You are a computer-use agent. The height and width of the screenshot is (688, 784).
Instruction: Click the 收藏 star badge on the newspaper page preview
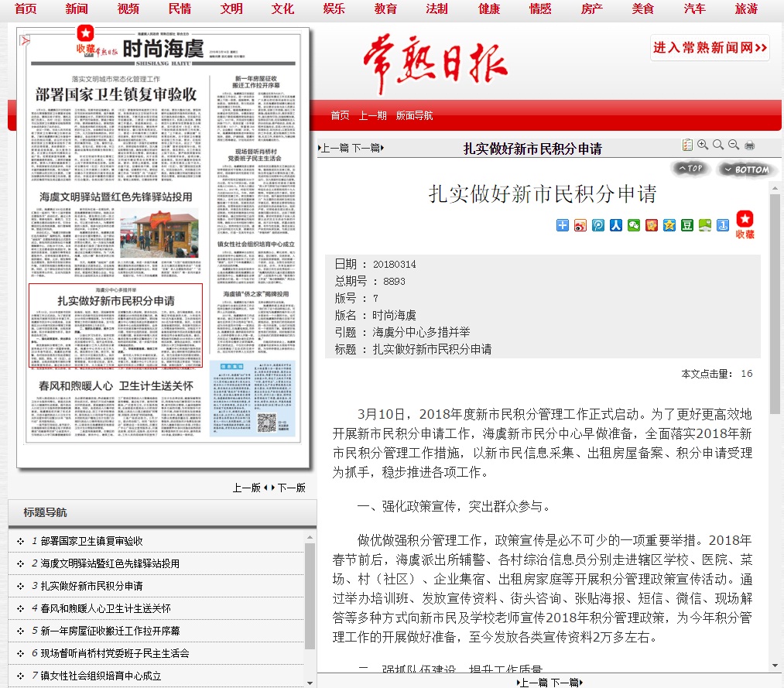(85, 40)
